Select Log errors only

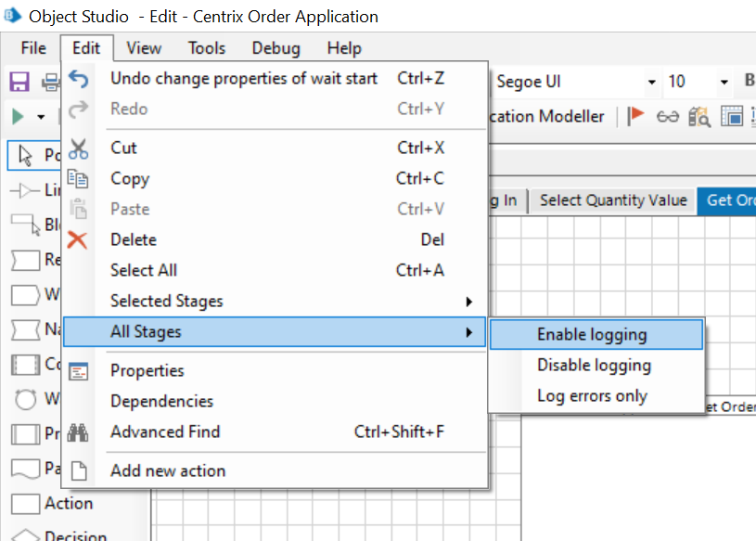[x=592, y=396]
